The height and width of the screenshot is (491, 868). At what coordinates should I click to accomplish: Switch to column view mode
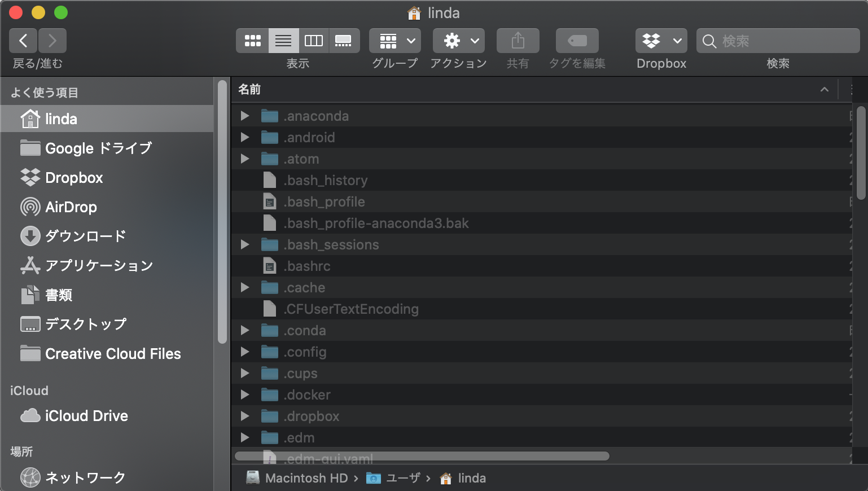click(x=313, y=41)
